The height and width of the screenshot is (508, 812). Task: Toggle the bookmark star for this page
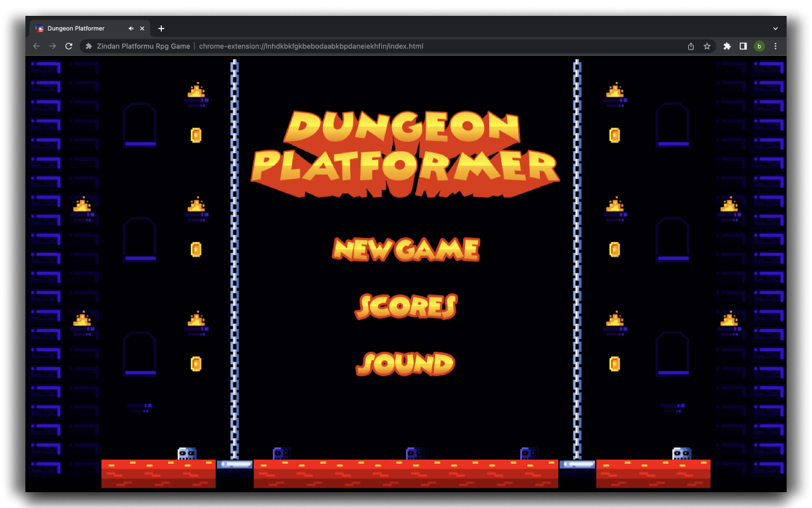click(707, 46)
